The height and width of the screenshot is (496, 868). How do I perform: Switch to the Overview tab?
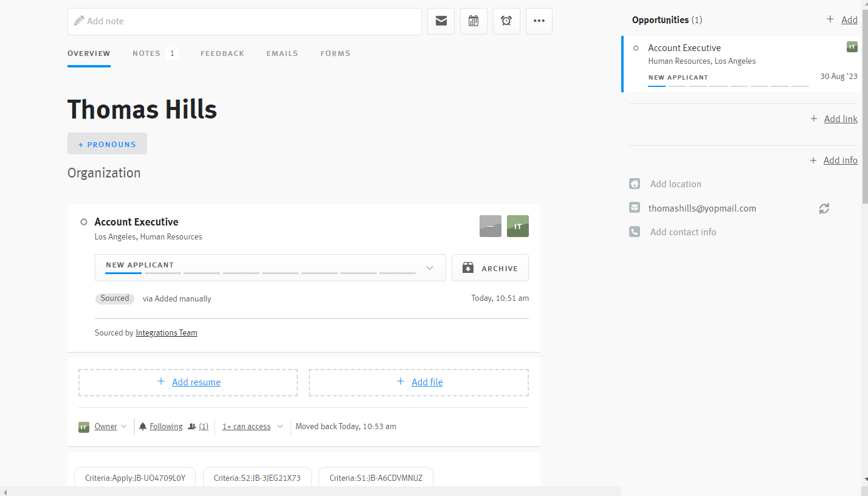(89, 53)
